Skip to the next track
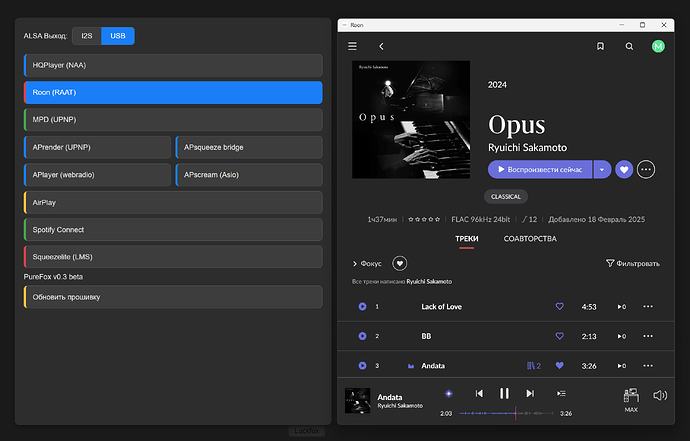 pos(530,393)
